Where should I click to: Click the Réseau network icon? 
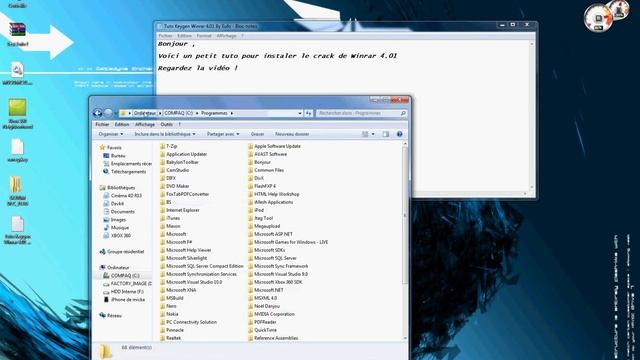click(x=102, y=316)
